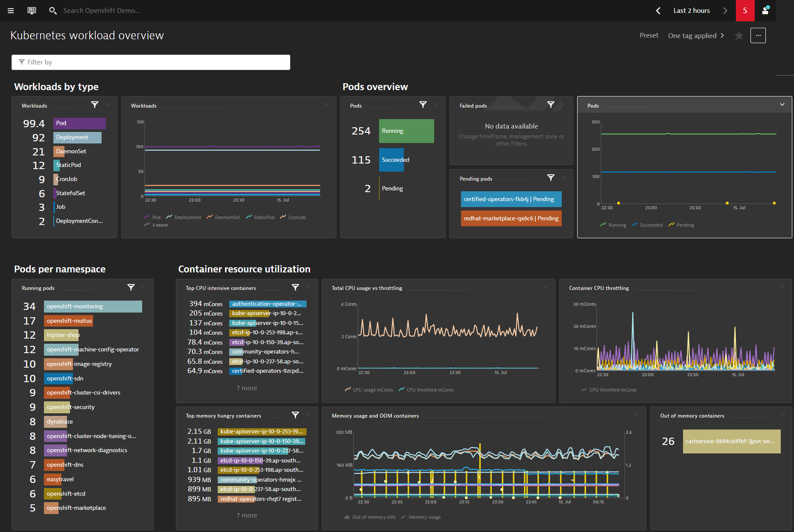The image size is (794, 532).
Task: Select easytravel namespace bar
Action: click(53, 479)
